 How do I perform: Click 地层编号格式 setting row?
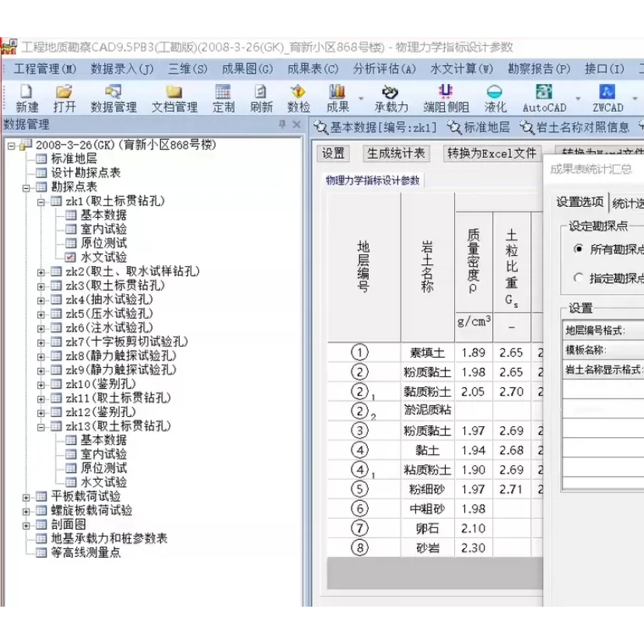tap(603, 331)
